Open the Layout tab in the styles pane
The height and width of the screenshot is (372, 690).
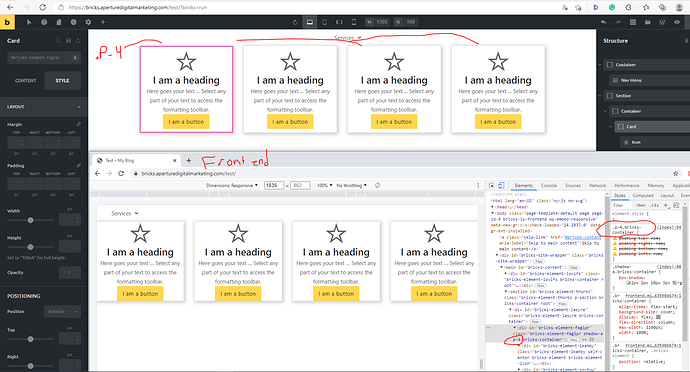point(667,195)
